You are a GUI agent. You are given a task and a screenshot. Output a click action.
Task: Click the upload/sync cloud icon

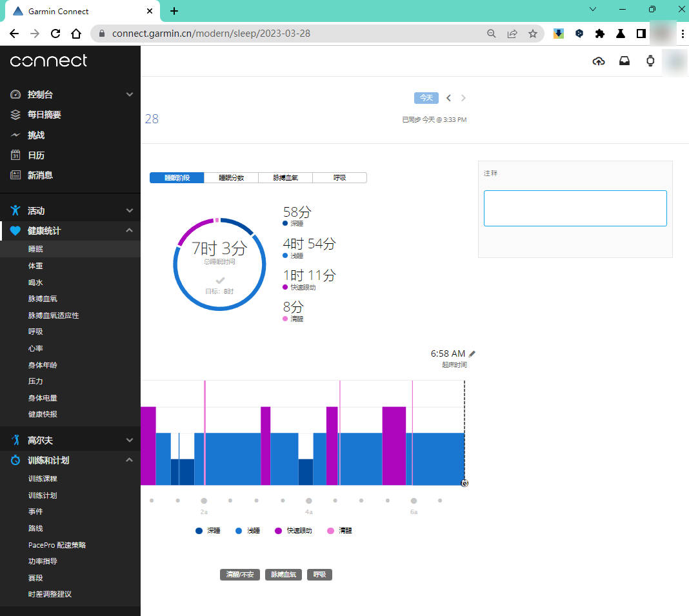point(599,61)
